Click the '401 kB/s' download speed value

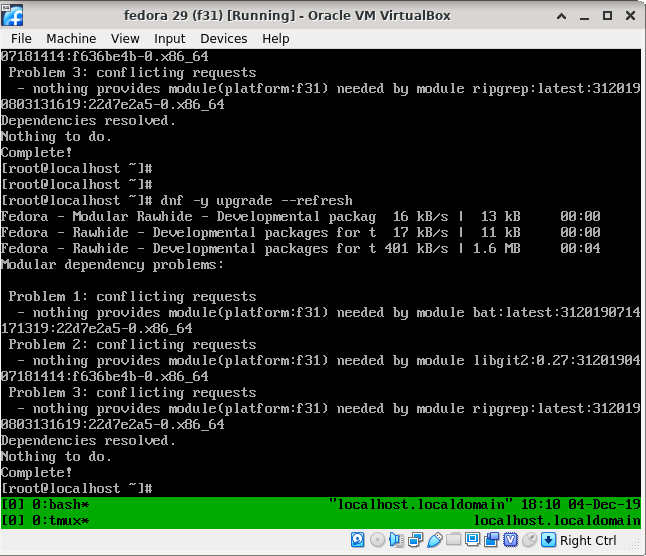pos(416,248)
